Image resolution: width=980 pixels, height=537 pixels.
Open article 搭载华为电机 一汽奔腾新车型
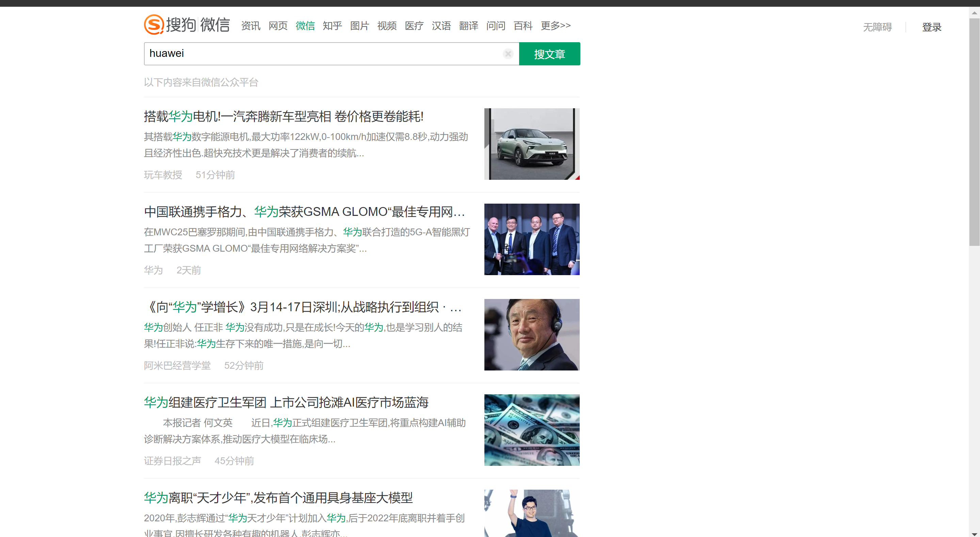pos(284,116)
